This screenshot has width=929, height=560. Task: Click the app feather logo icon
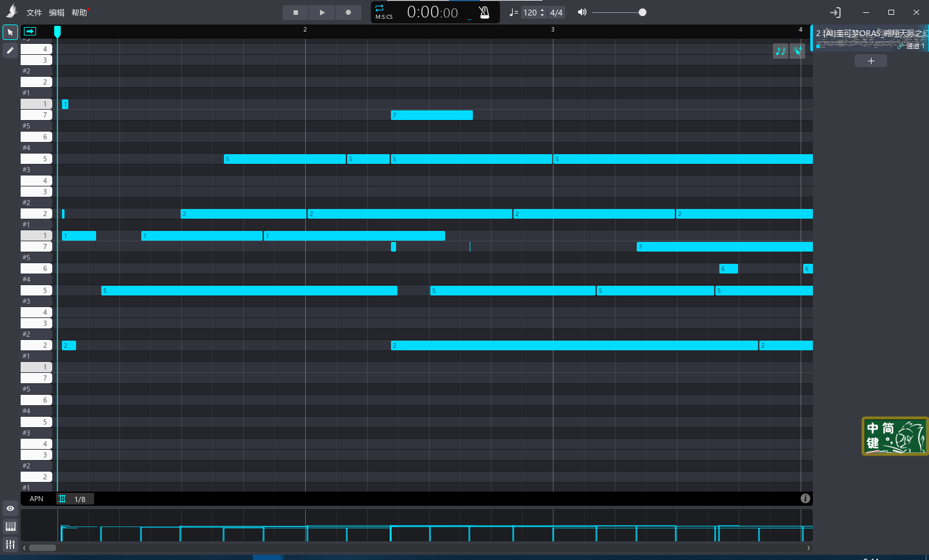(x=12, y=12)
